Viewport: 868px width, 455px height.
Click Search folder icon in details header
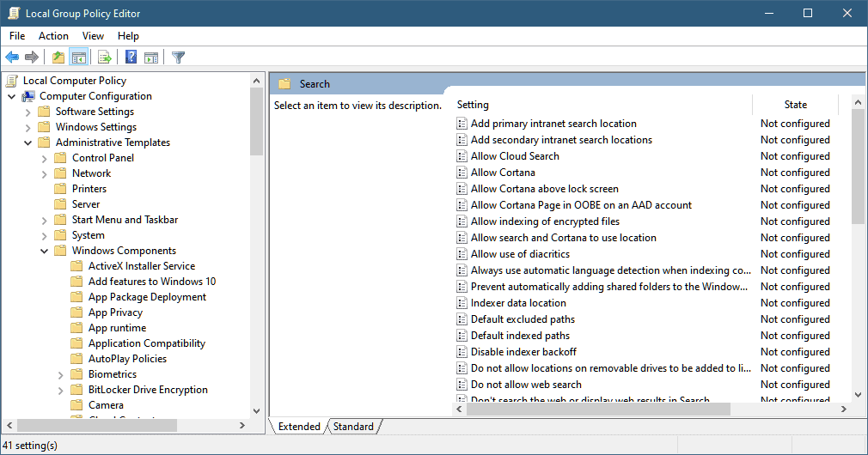point(284,84)
